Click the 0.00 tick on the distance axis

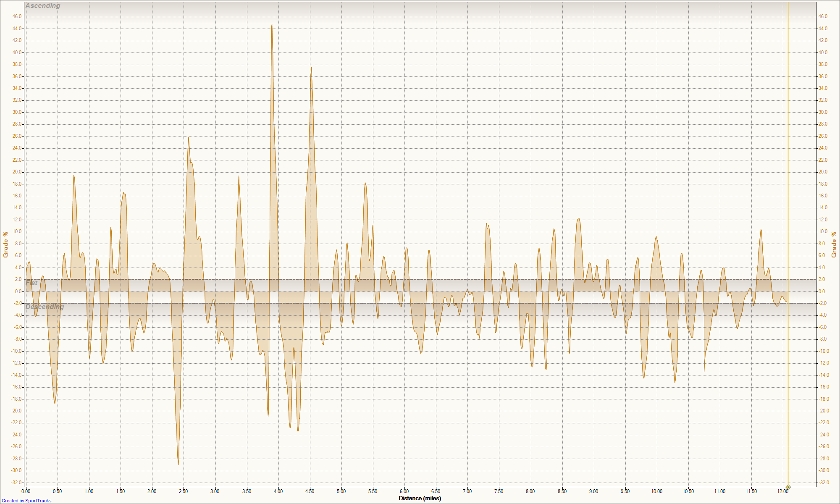[26, 491]
